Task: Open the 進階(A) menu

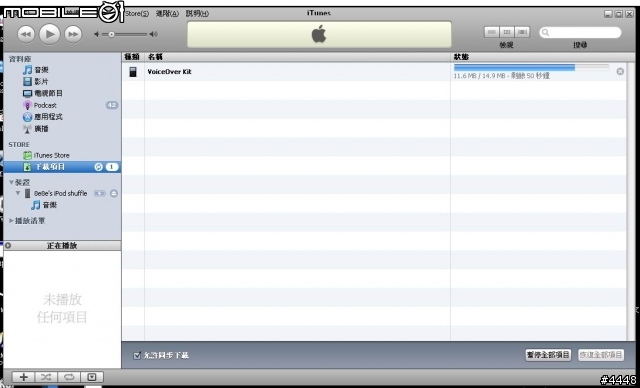Action: (167, 13)
